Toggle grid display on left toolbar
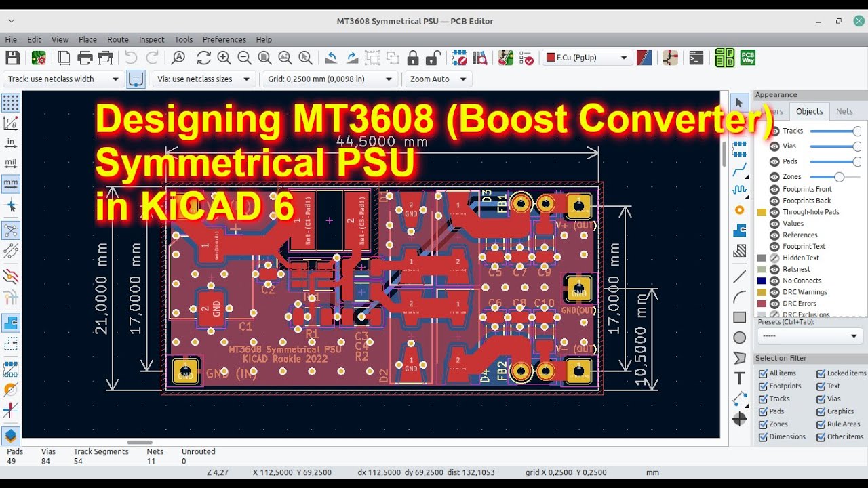 [x=11, y=103]
